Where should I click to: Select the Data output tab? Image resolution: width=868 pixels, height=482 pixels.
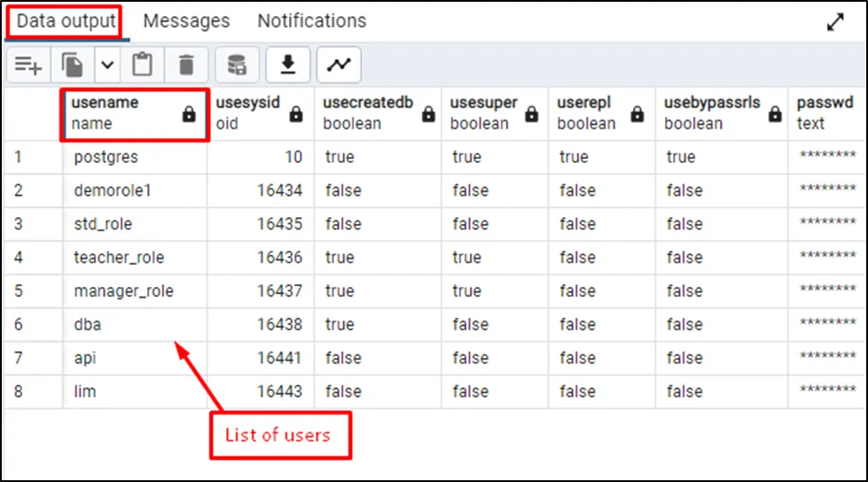coord(66,20)
